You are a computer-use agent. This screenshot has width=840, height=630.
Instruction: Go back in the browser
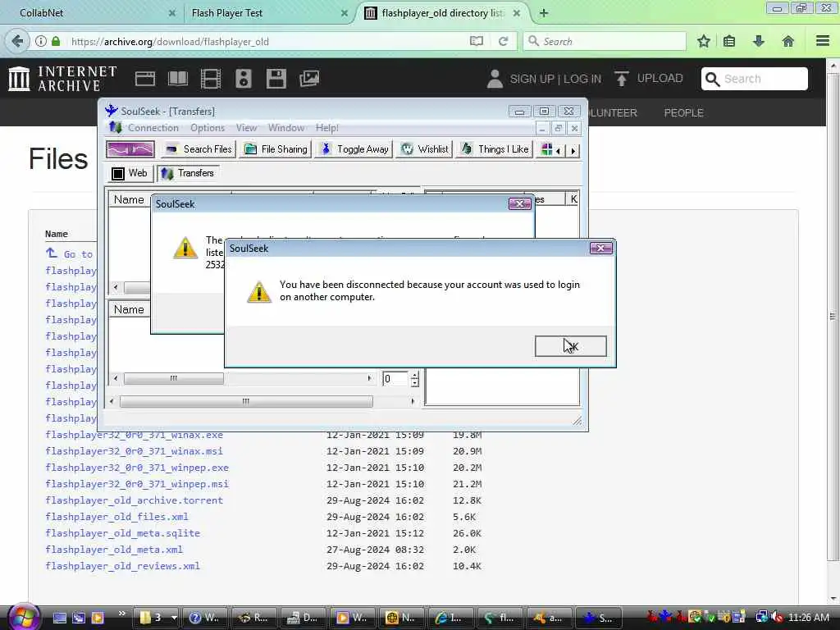click(17, 41)
